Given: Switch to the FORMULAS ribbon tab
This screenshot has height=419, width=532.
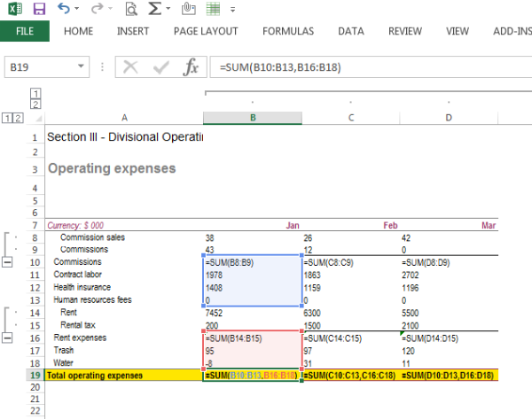Looking at the screenshot, I should click(x=287, y=31).
